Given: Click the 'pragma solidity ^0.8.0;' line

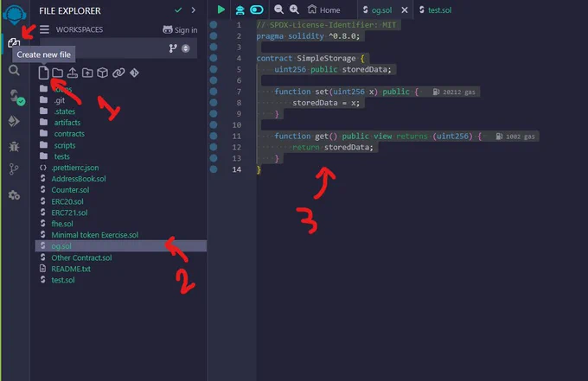Looking at the screenshot, I should [x=308, y=36].
